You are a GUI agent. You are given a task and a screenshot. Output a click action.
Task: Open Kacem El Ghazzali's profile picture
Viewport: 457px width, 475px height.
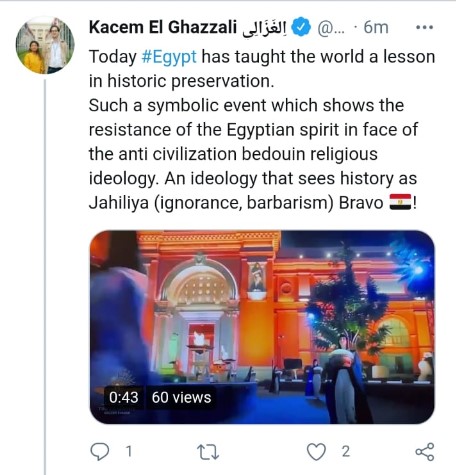(x=45, y=45)
